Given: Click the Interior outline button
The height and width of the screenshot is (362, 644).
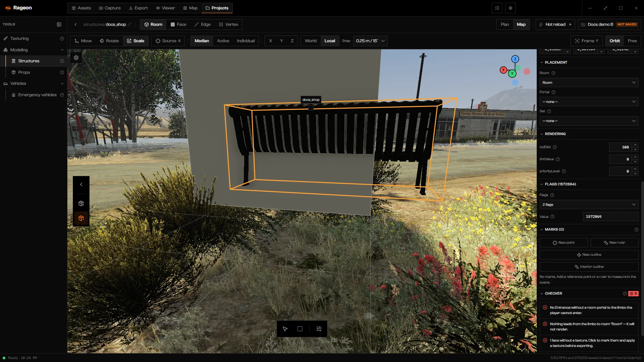Looking at the screenshot, I should point(589,267).
